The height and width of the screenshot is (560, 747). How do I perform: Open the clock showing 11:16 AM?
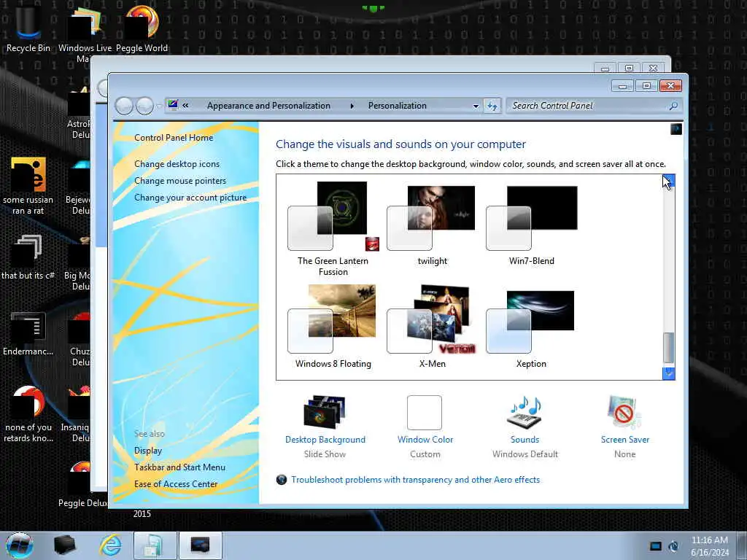709,546
